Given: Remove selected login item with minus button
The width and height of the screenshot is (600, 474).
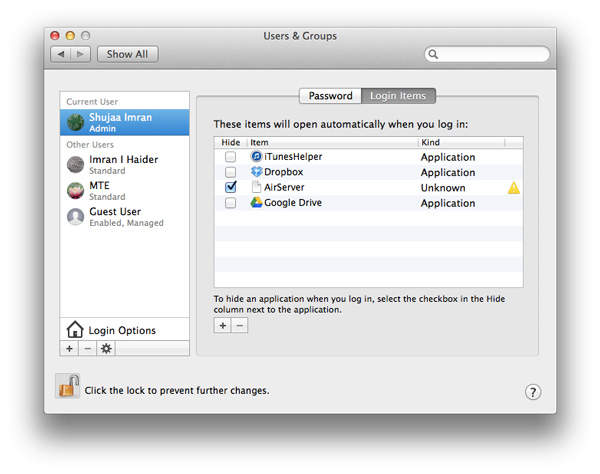Looking at the screenshot, I should tap(240, 326).
